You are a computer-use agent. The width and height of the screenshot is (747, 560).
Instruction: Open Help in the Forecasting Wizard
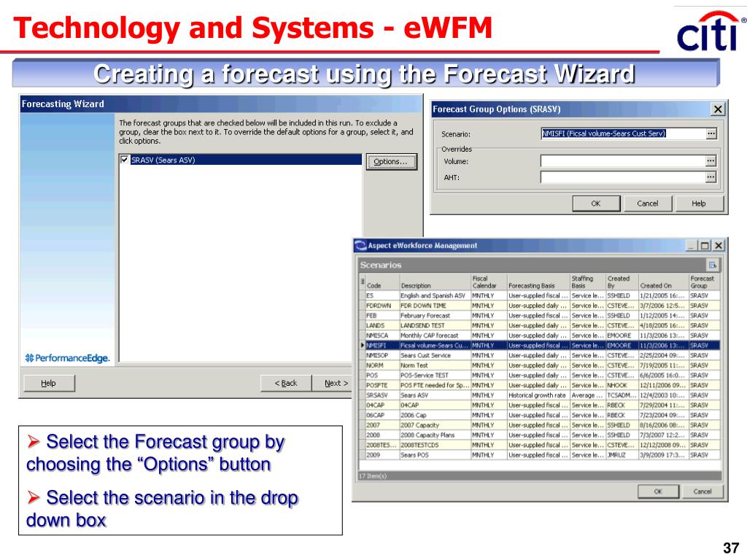click(49, 383)
